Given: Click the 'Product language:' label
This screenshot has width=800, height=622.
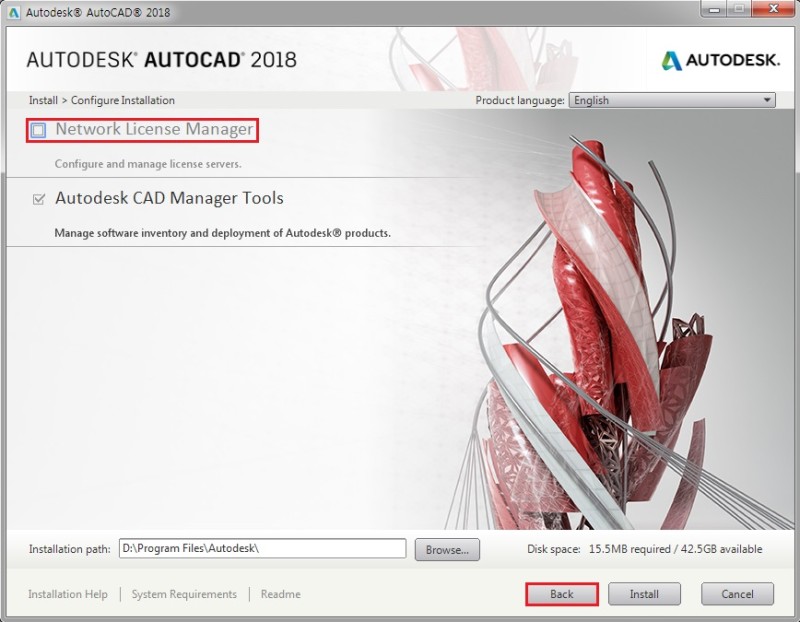Looking at the screenshot, I should [x=520, y=100].
